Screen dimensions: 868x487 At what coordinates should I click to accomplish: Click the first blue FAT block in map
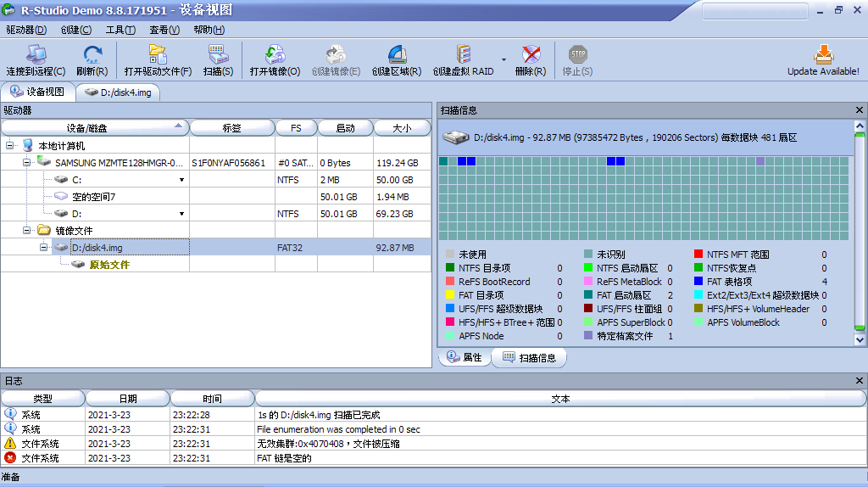(462, 161)
